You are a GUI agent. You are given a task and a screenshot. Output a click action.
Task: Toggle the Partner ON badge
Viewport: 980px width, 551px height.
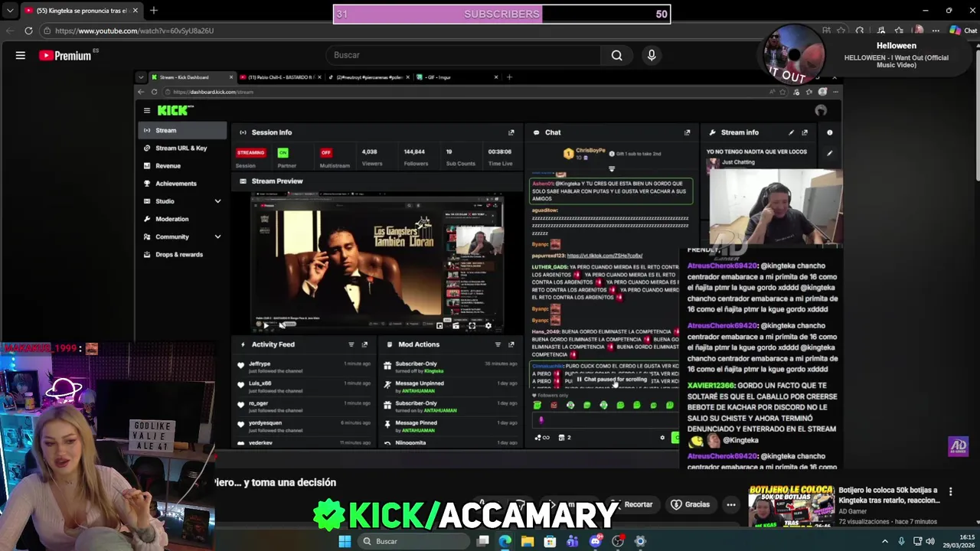click(x=283, y=152)
